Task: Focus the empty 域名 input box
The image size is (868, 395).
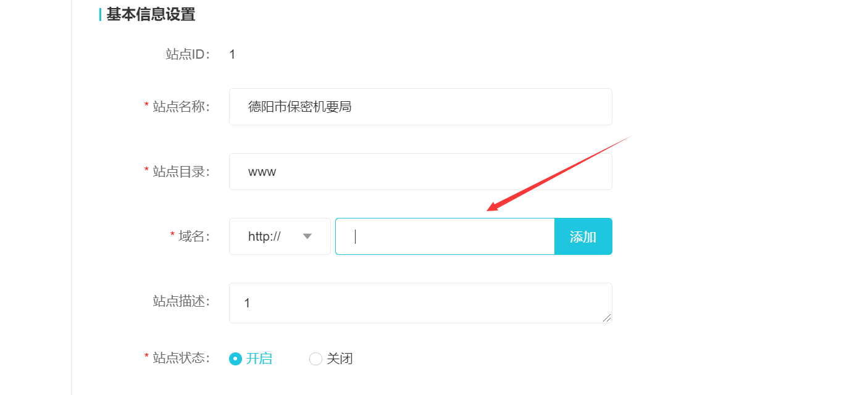Action: point(445,236)
